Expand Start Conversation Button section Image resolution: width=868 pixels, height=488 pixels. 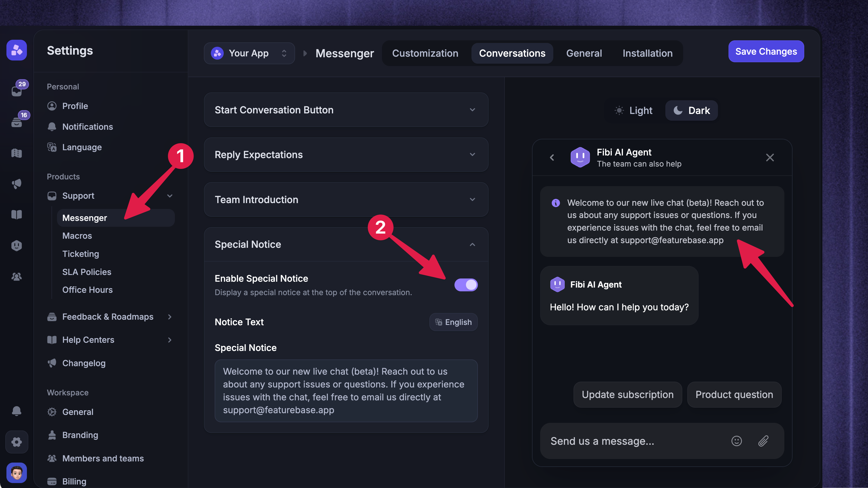[x=346, y=110]
